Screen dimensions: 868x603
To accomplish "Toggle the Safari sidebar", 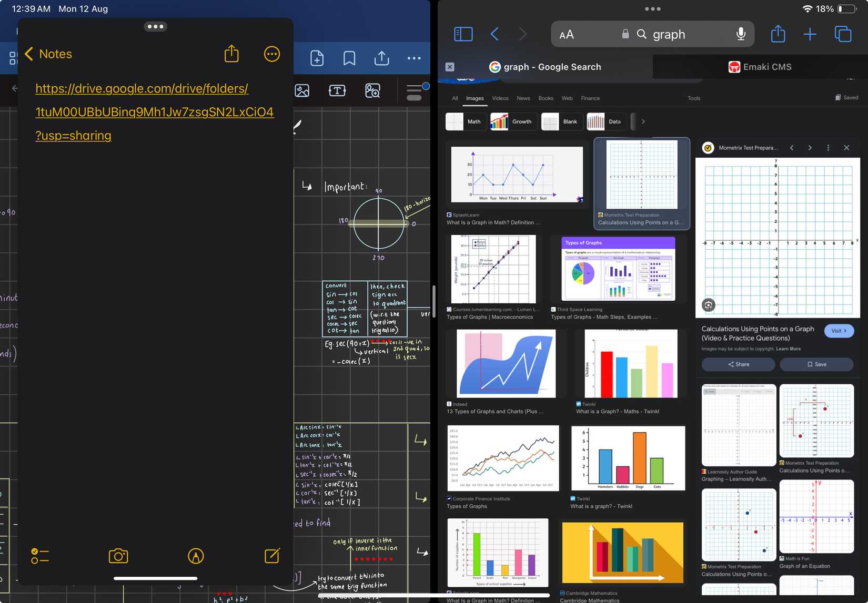I will pos(463,34).
